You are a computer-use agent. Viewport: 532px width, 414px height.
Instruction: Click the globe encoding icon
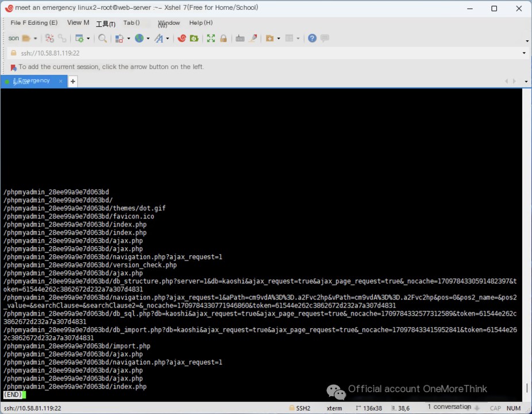139,39
